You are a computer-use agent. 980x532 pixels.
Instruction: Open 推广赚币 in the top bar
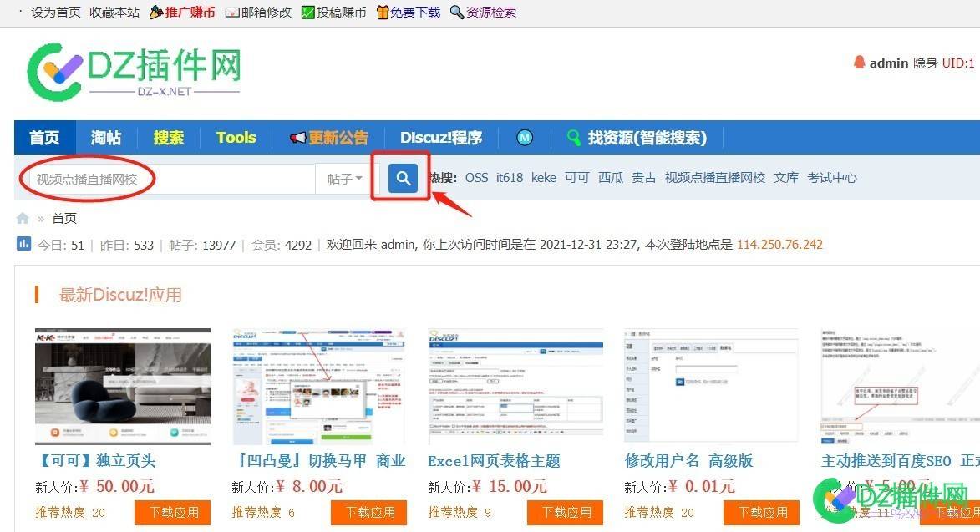coord(182,12)
